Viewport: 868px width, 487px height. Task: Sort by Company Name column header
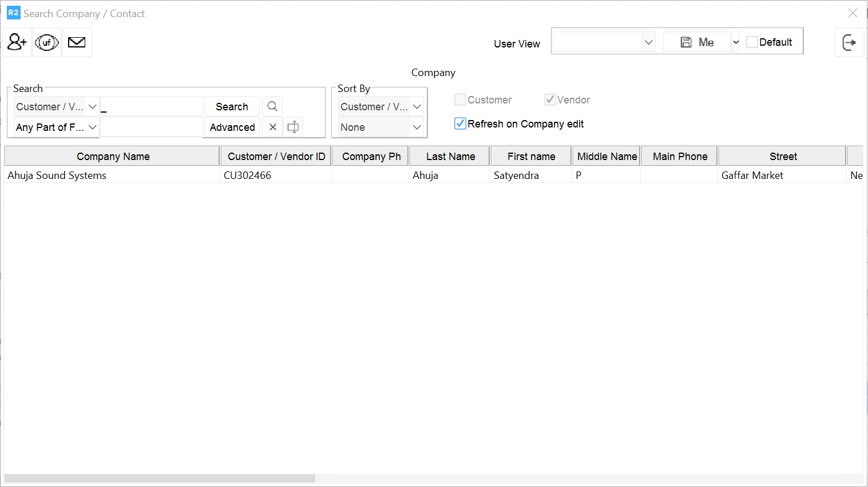(x=113, y=156)
